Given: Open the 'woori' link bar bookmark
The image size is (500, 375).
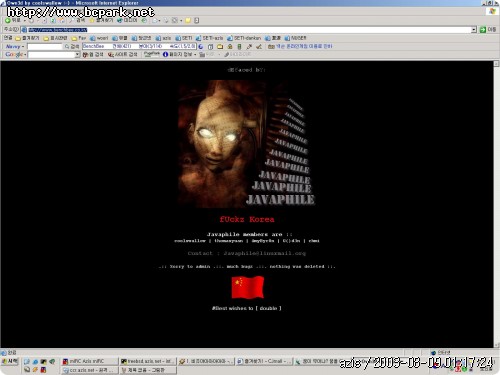Looking at the screenshot, I should click(99, 38).
